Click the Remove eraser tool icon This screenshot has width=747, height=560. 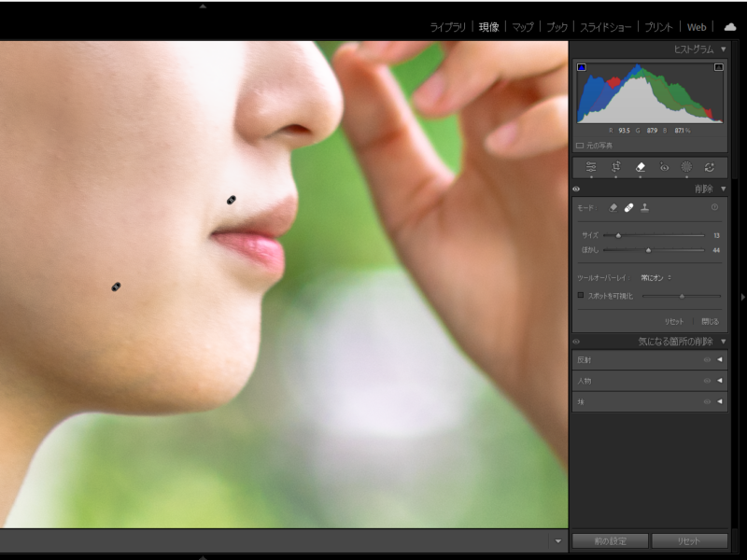point(641,167)
